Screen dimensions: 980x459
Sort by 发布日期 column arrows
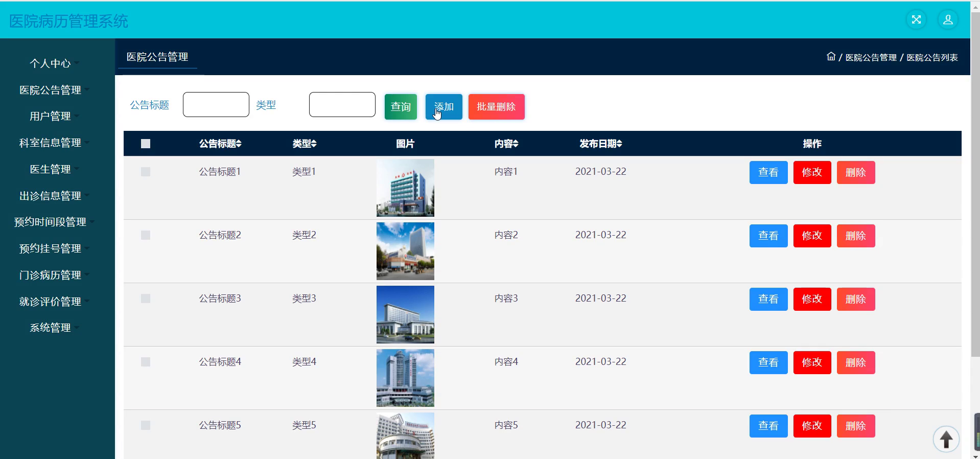click(x=619, y=144)
